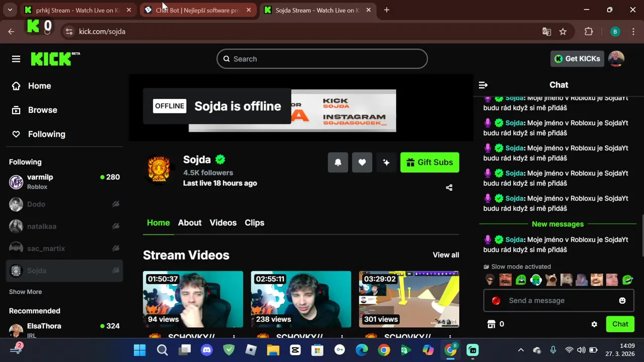644x362 pixels.
Task: Click the red badge in message box
Action: point(496,301)
